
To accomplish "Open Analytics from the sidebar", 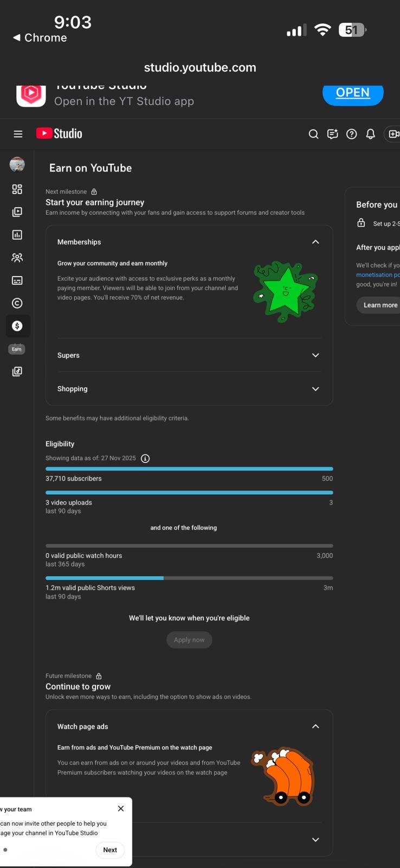I will coord(17,235).
